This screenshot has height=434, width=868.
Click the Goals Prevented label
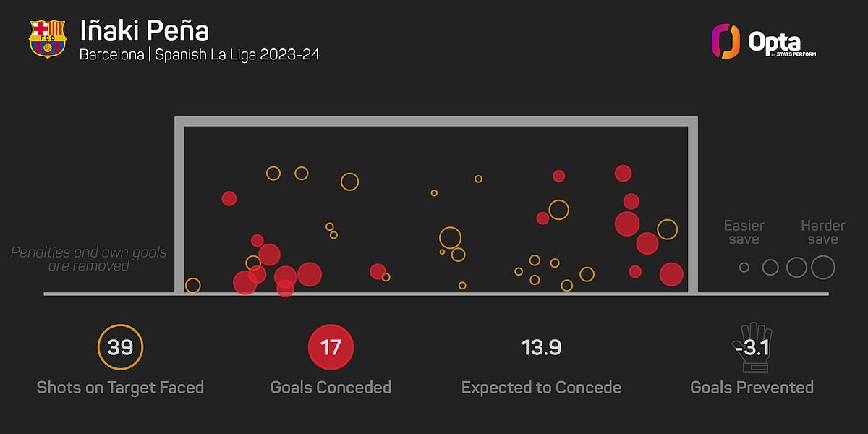tap(752, 388)
